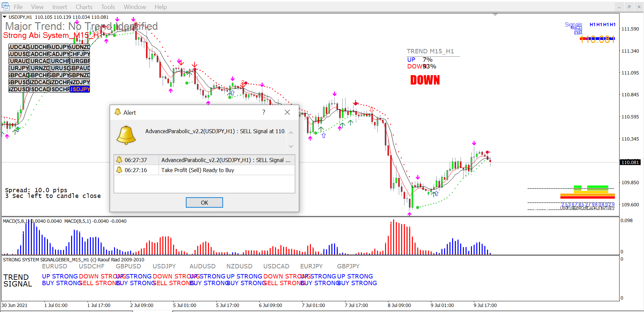
Task: Expand the USDJPY,H1 chart title dropdown arrow
Action: click(x=5, y=17)
